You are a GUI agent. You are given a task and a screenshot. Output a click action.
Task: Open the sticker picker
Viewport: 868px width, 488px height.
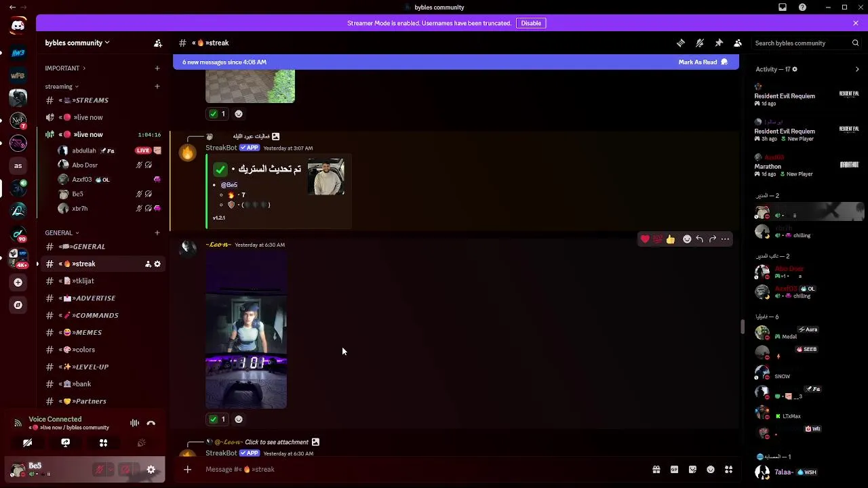[692, 469]
